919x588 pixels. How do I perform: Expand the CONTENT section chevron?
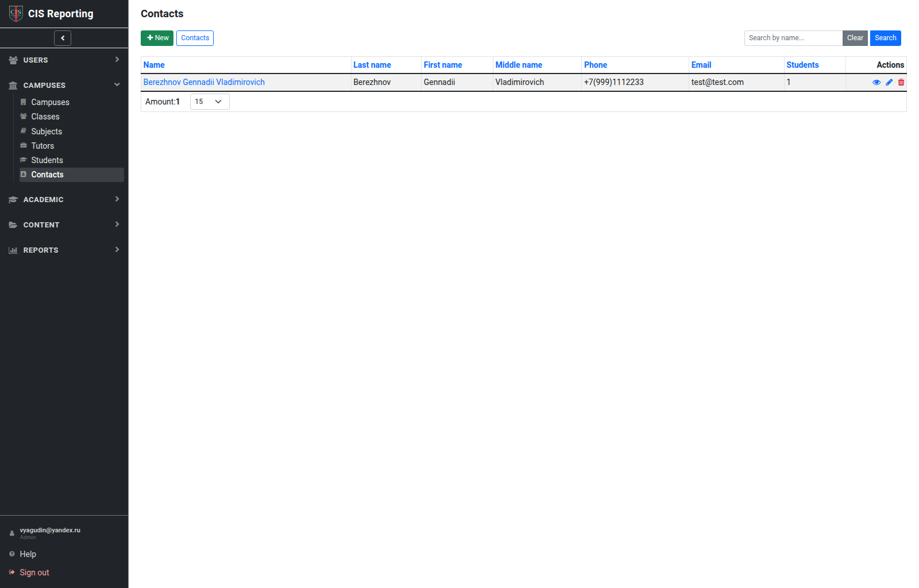(117, 224)
